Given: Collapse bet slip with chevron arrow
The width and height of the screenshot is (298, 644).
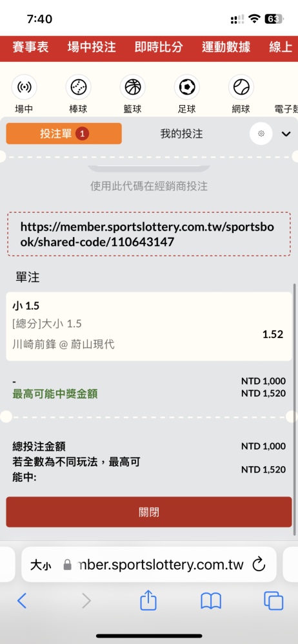Looking at the screenshot, I should (x=286, y=134).
